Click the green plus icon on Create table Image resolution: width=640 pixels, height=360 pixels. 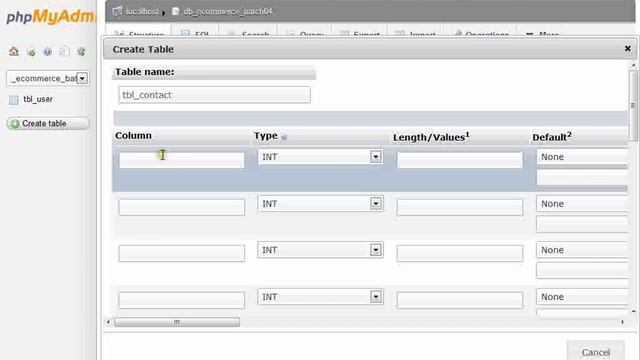pyautogui.click(x=15, y=123)
